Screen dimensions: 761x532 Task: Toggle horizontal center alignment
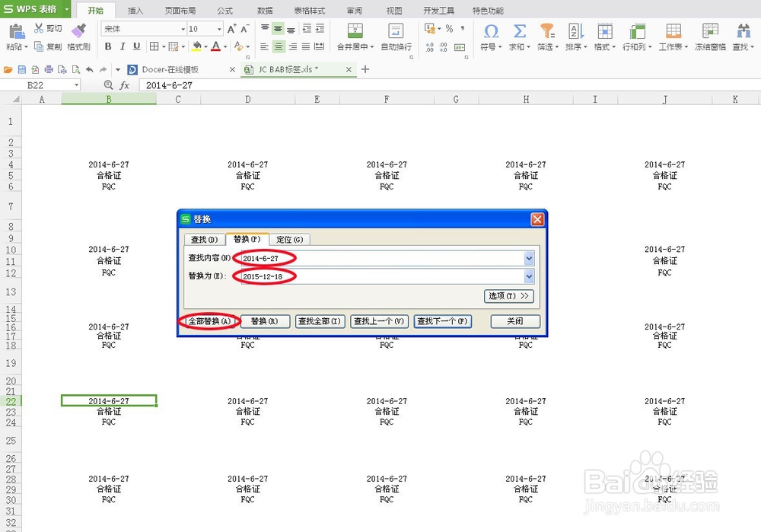pos(278,46)
